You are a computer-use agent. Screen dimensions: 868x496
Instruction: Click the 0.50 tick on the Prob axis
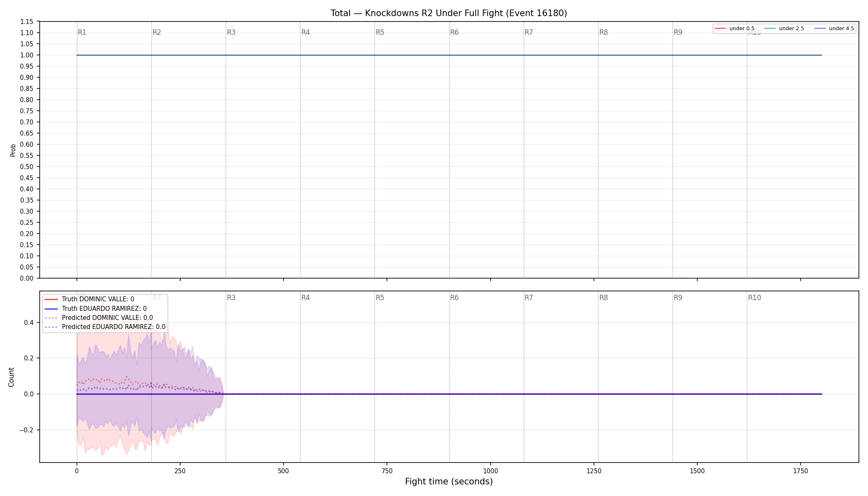coord(27,167)
